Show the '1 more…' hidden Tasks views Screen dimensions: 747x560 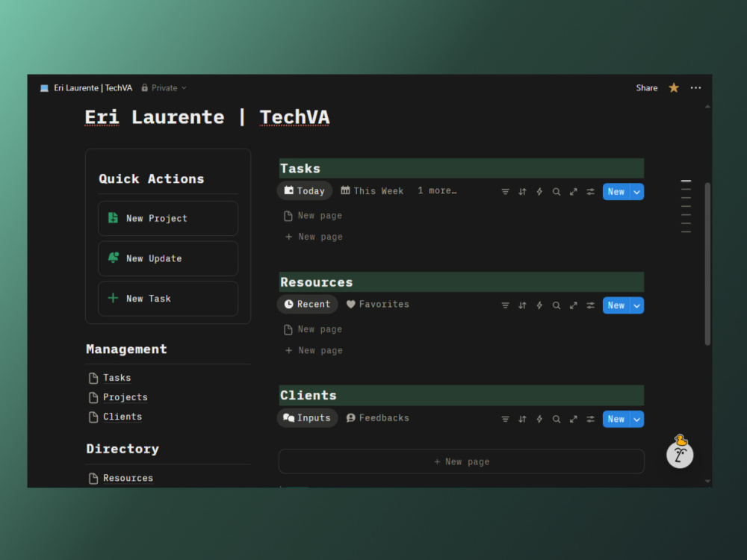pyautogui.click(x=437, y=190)
